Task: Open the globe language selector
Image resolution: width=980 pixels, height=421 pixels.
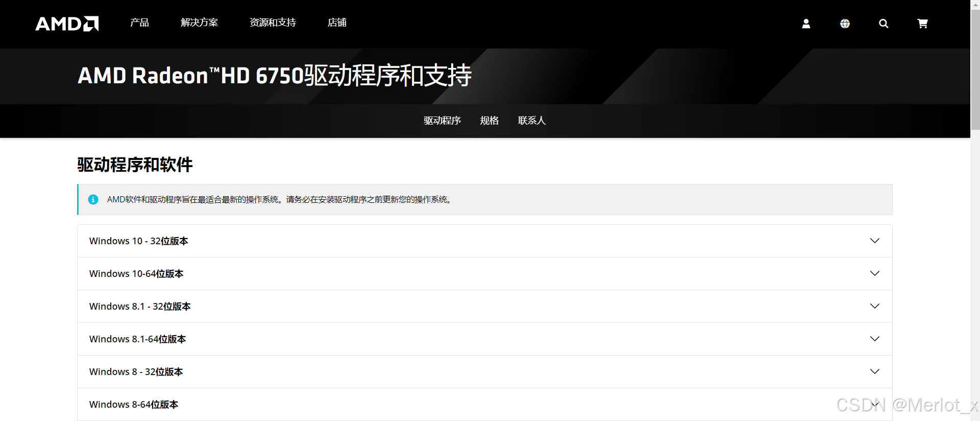Action: pyautogui.click(x=845, y=24)
